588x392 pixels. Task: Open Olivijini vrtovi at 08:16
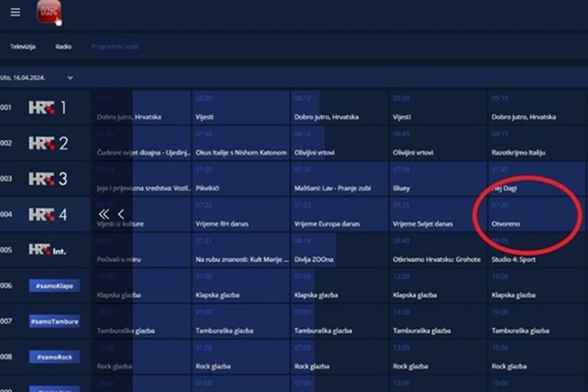339,144
